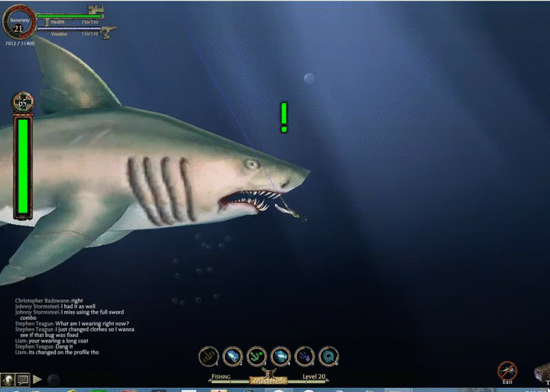Click the arrow next to the chat button
This screenshot has height=392, width=550.
[37, 380]
